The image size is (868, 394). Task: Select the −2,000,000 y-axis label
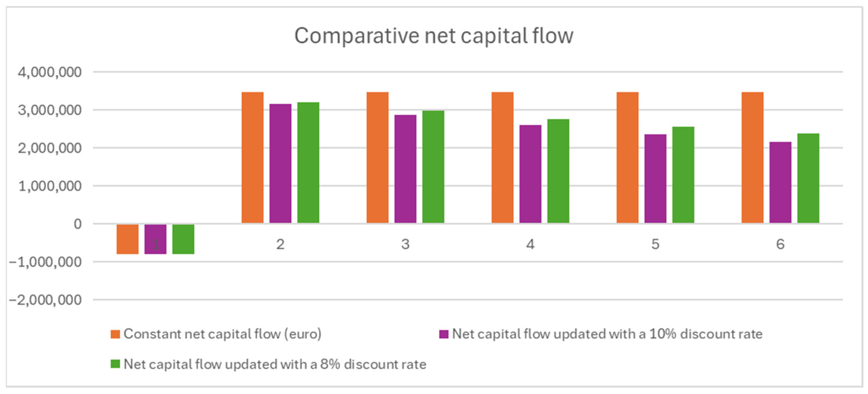tap(45, 300)
